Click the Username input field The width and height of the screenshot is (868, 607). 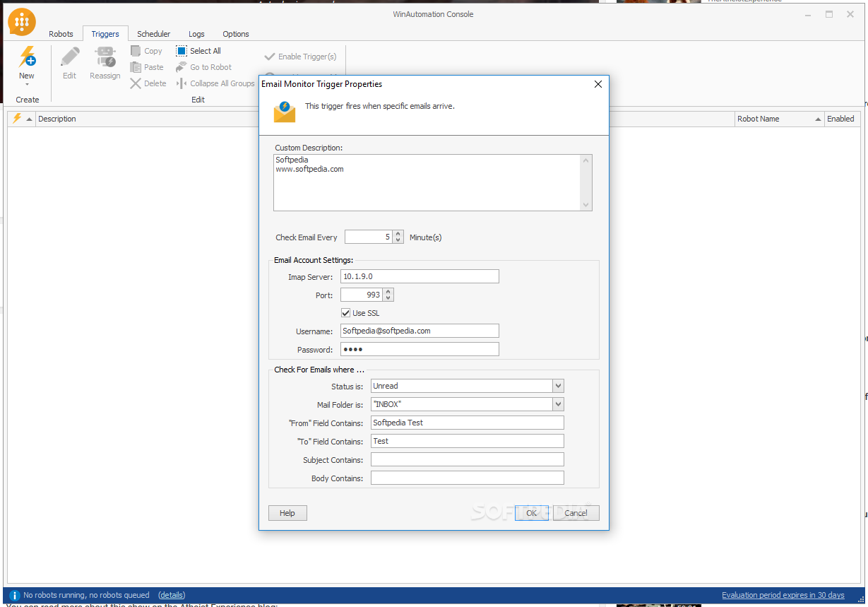pos(420,331)
